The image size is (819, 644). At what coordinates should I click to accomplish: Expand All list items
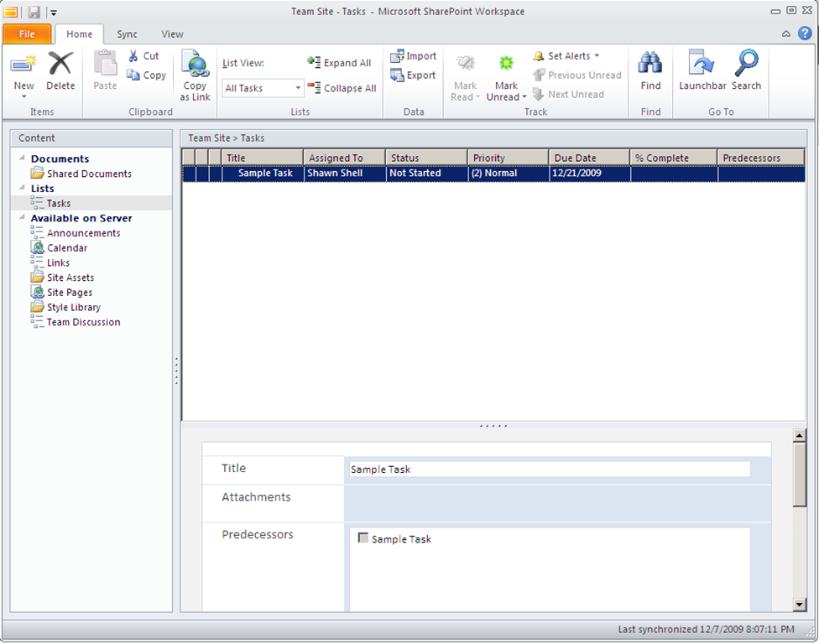pos(339,63)
